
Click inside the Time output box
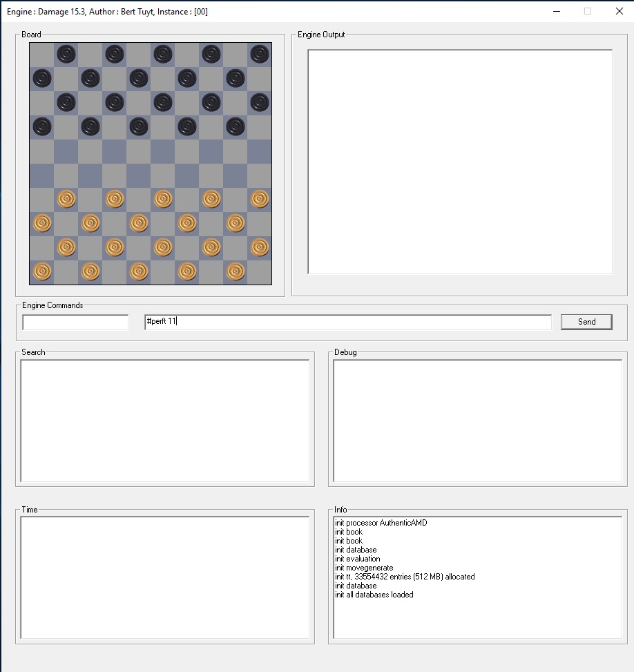pyautogui.click(x=164, y=577)
